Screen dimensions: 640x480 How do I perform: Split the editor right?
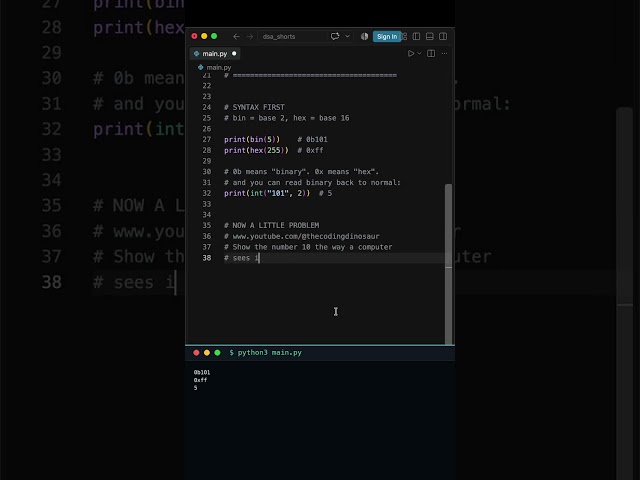(431, 53)
